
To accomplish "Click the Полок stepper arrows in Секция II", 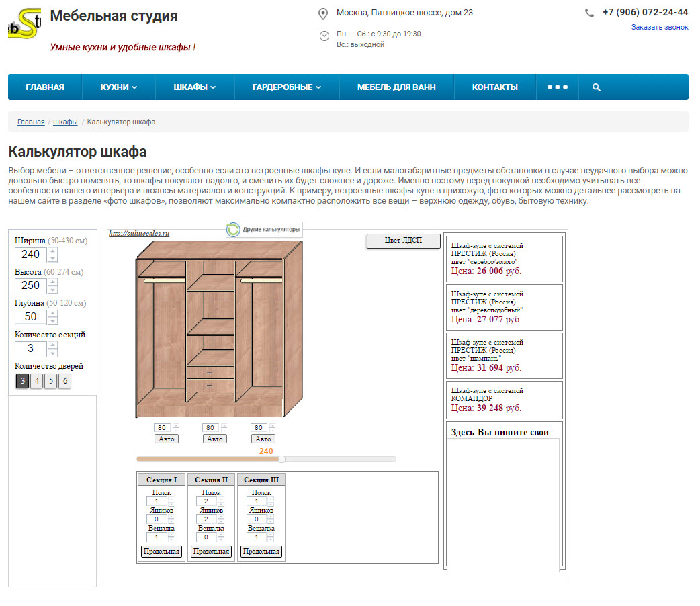I will pyautogui.click(x=221, y=501).
